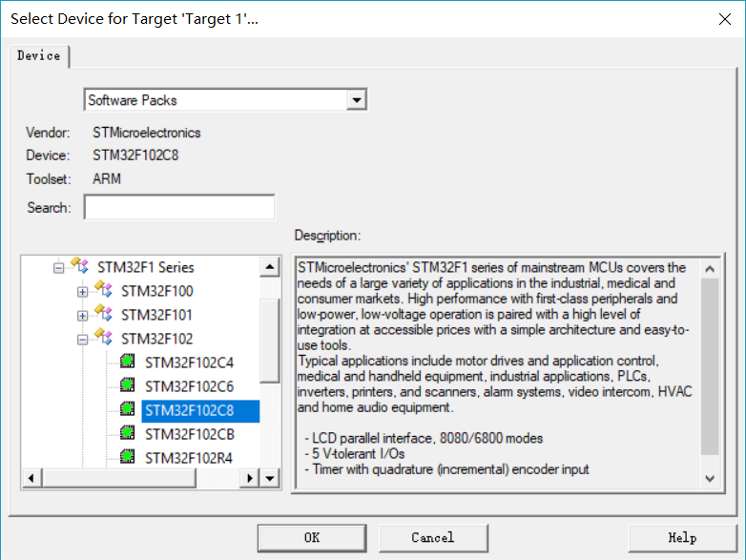The width and height of the screenshot is (746, 560).
Task: Select the STM32F102 tree entry
Action: [x=157, y=339]
